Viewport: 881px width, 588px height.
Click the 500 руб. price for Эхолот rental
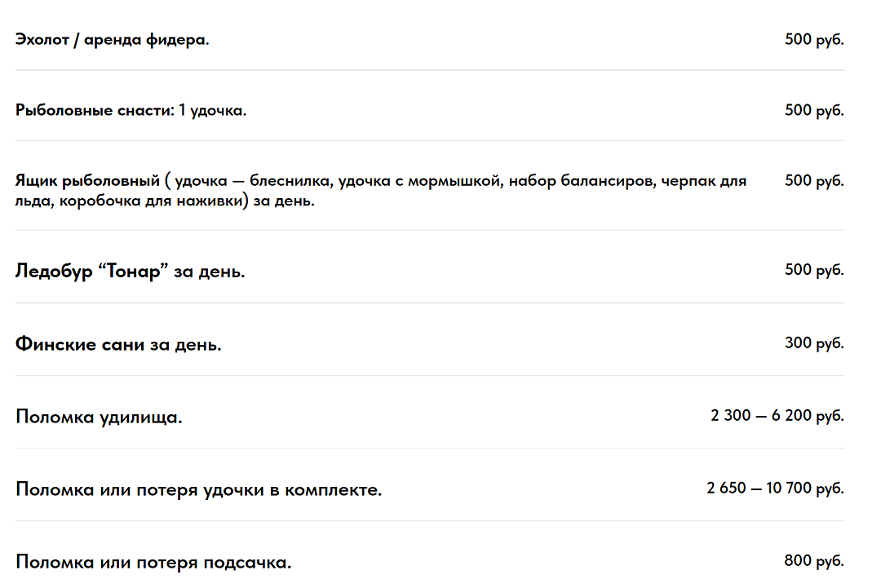[813, 39]
